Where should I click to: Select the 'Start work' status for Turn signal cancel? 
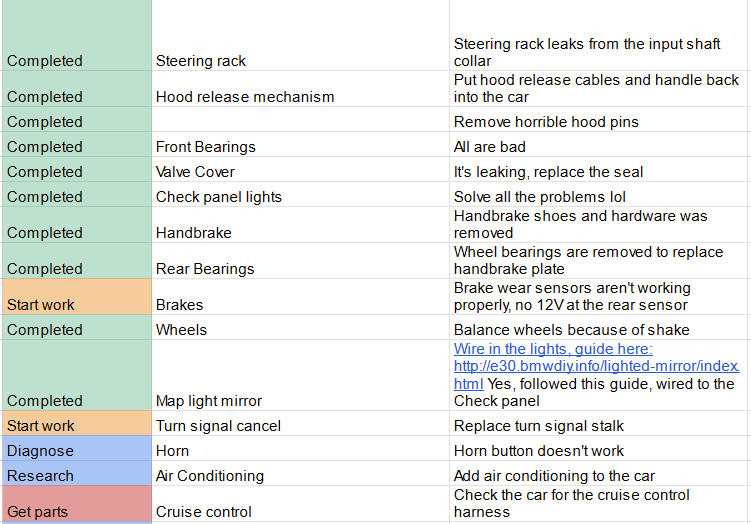pyautogui.click(x=41, y=426)
